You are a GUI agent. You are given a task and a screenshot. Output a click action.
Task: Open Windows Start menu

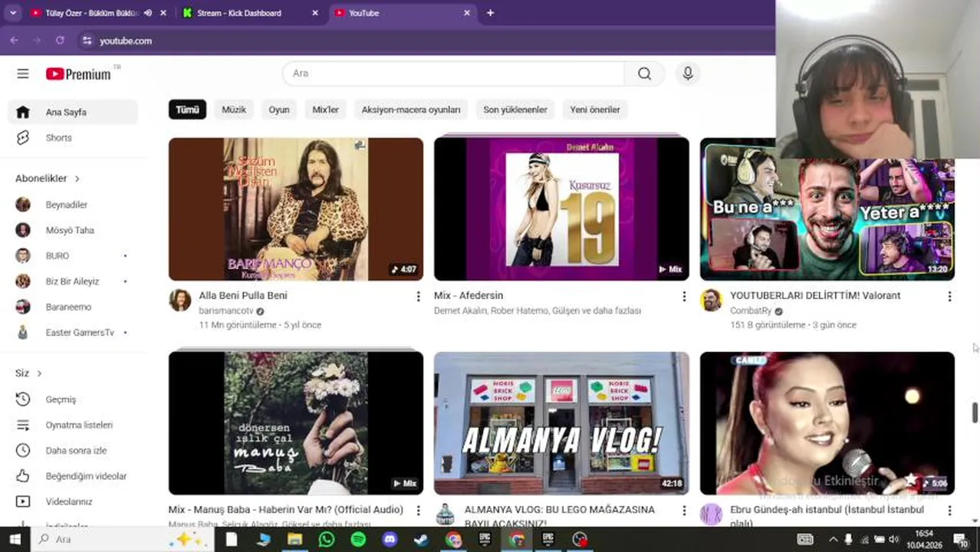15,540
